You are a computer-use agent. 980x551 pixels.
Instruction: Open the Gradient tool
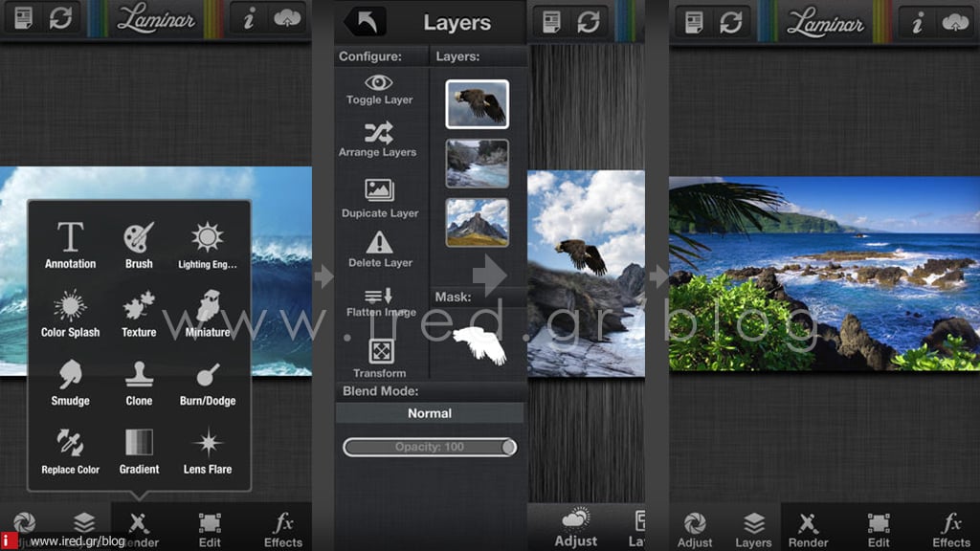139,450
